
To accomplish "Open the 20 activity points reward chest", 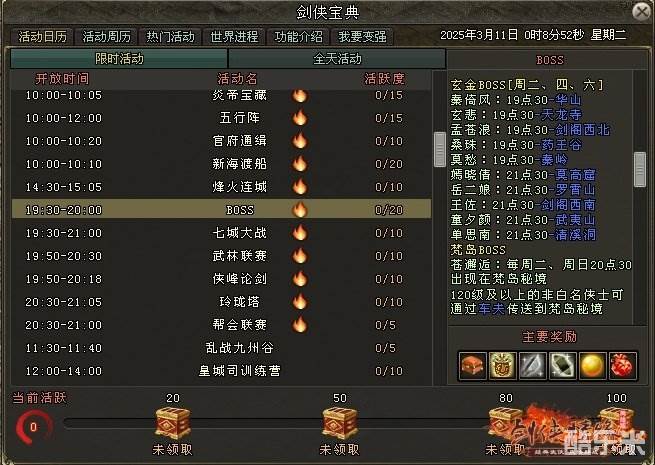I will 173,423.
